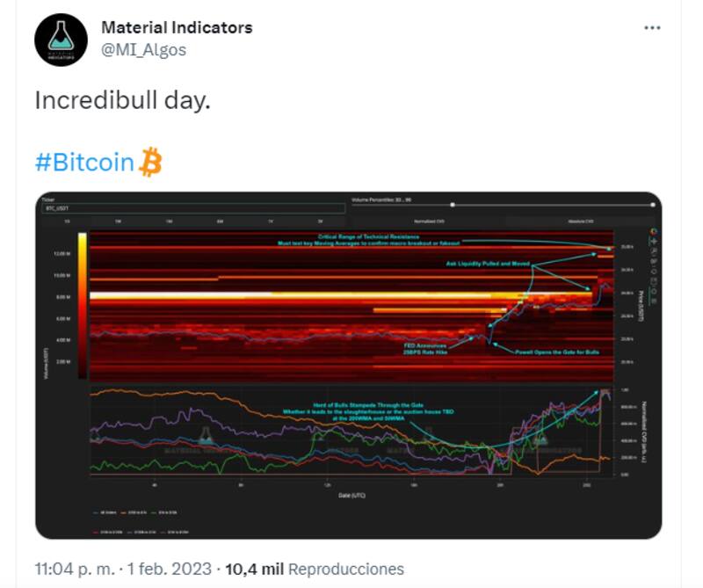Image resolution: width=703 pixels, height=588 pixels.
Task: Switch to the 1W timeframe tab
Action: point(118,221)
